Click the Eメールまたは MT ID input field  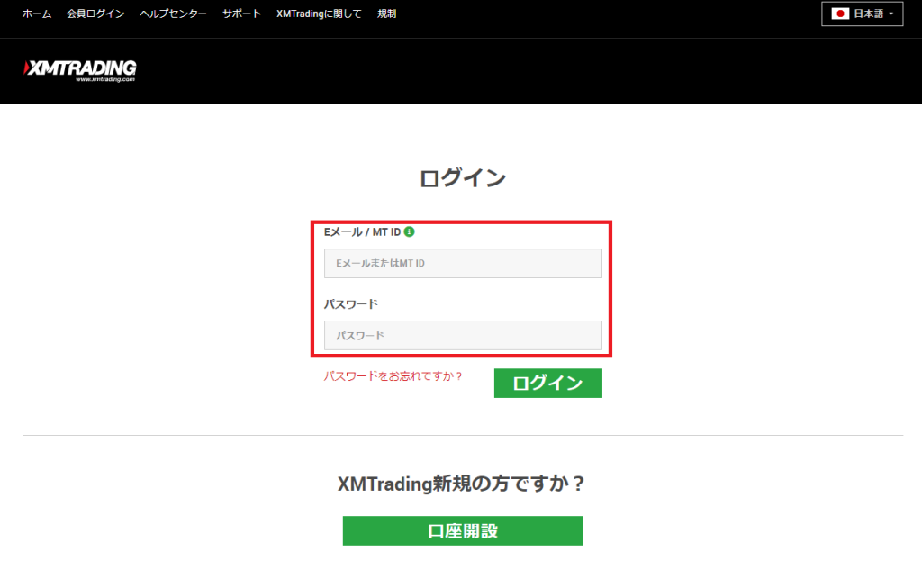(x=463, y=263)
